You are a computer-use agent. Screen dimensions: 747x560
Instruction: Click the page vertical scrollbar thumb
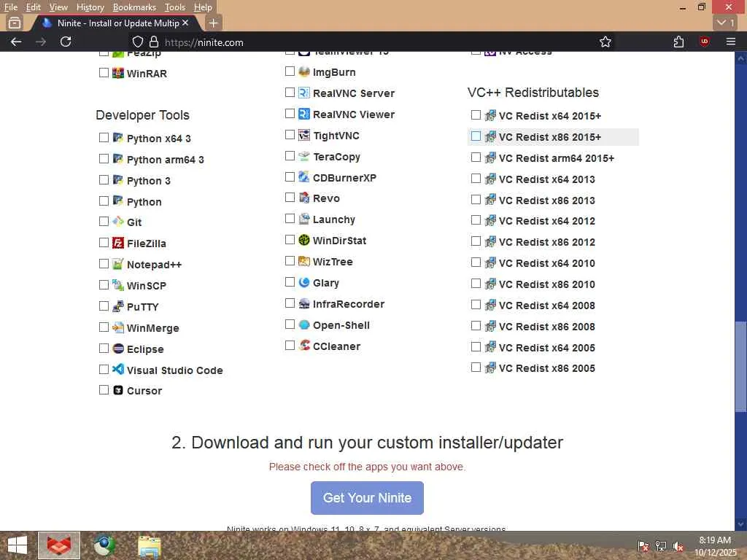tap(740, 367)
